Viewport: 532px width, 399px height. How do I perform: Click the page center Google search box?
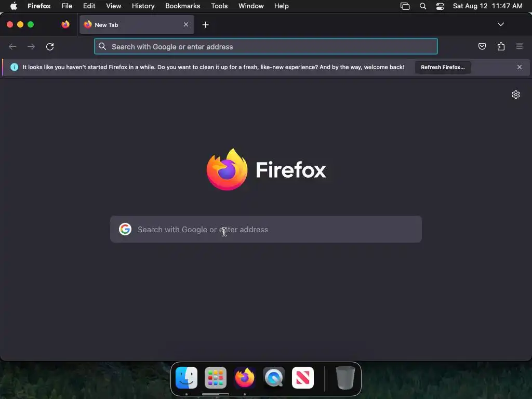pos(265,229)
